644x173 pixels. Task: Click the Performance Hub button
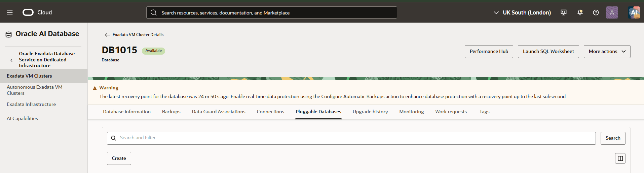[489, 52]
